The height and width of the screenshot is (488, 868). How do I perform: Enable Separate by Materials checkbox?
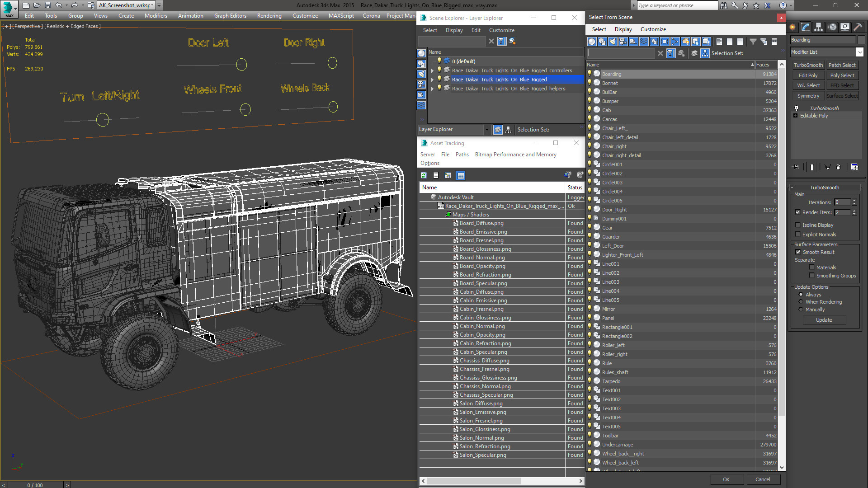pyautogui.click(x=811, y=267)
